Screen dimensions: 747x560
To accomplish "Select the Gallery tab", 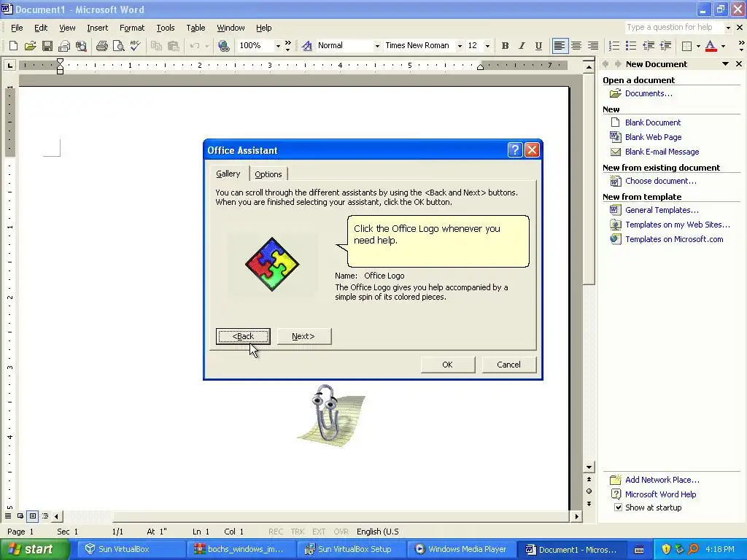I will pos(228,174).
